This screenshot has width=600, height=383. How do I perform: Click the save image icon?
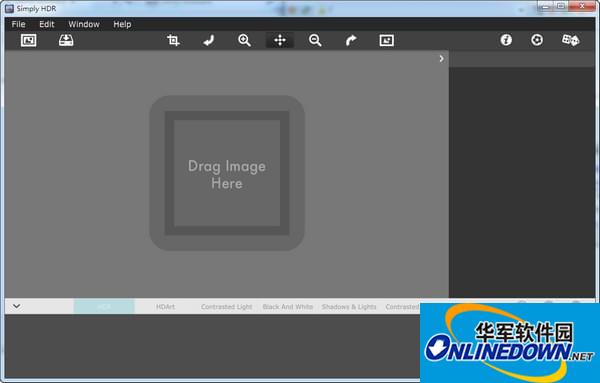[x=66, y=40]
